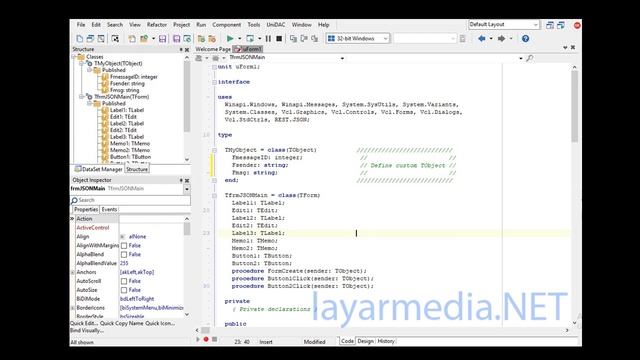Click the Run Until Return icon

coord(314,38)
